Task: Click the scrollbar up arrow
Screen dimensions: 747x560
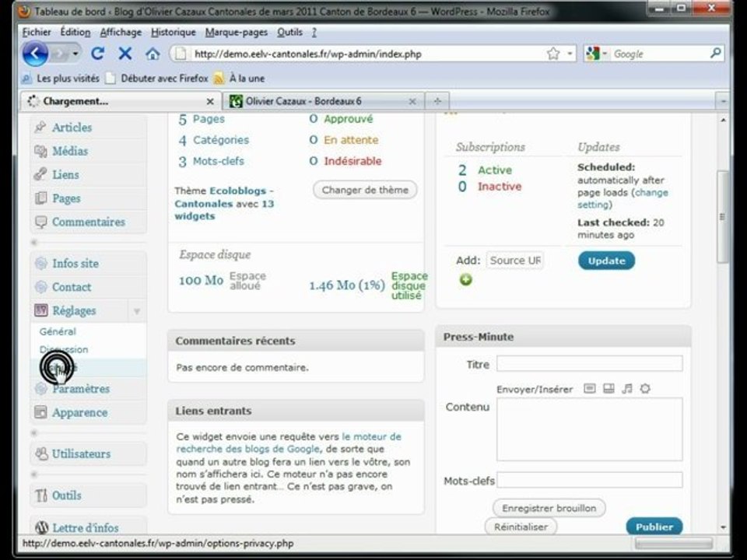Action: [723, 120]
